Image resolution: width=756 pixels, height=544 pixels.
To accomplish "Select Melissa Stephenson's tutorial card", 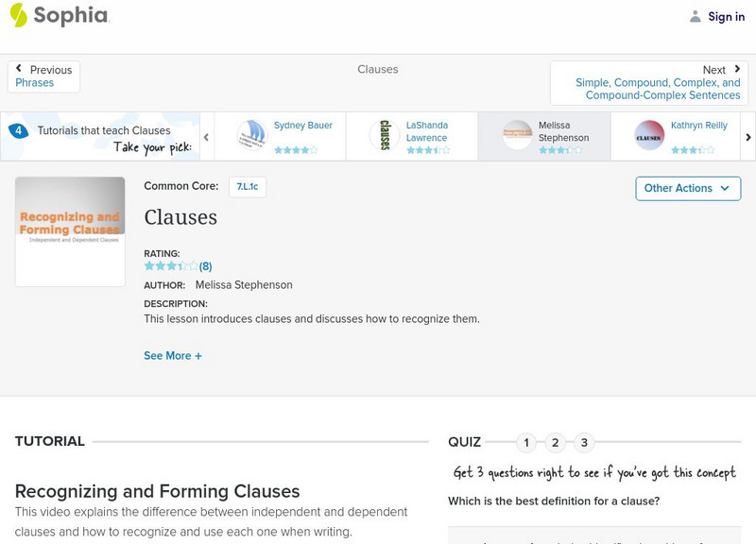I will [x=544, y=136].
